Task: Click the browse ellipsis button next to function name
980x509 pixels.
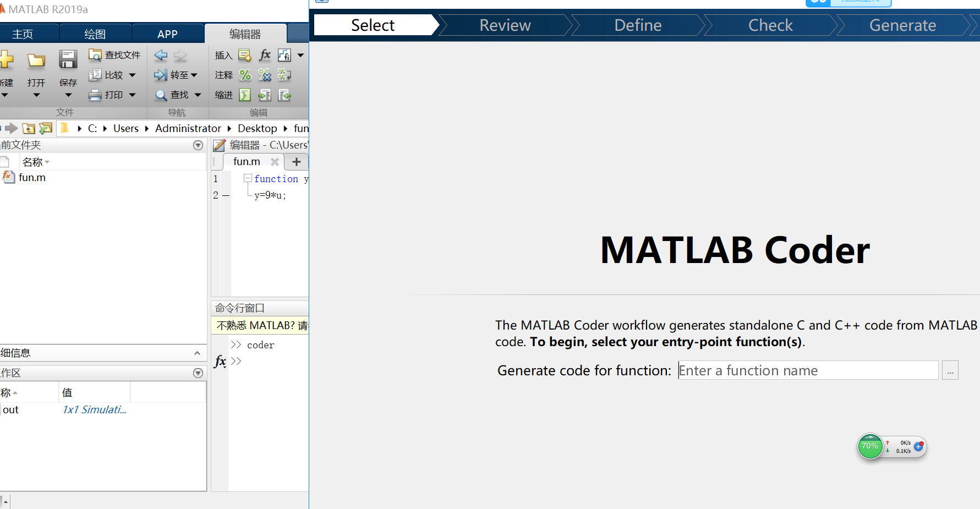Action: [x=950, y=370]
